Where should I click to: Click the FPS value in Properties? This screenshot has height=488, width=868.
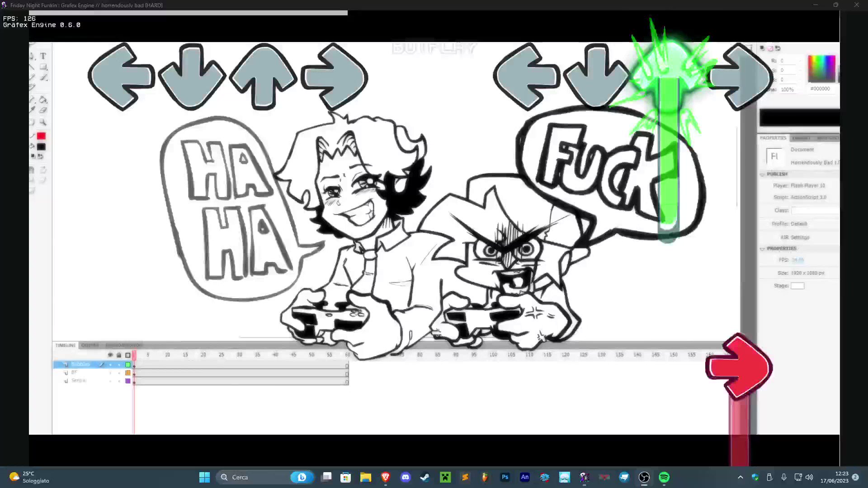tap(797, 260)
